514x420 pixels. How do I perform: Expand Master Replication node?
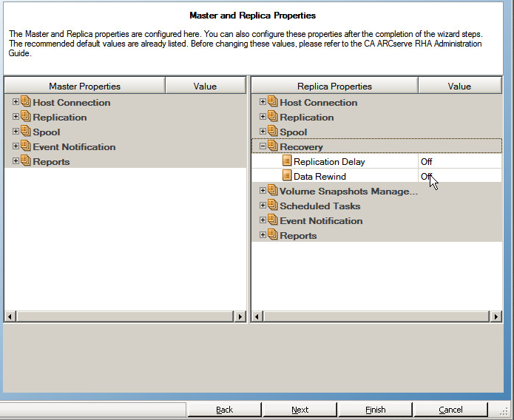pyautogui.click(x=16, y=117)
